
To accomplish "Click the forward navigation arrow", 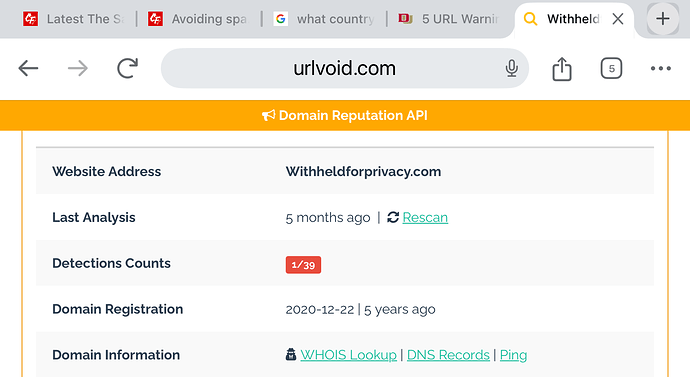I will [78, 69].
